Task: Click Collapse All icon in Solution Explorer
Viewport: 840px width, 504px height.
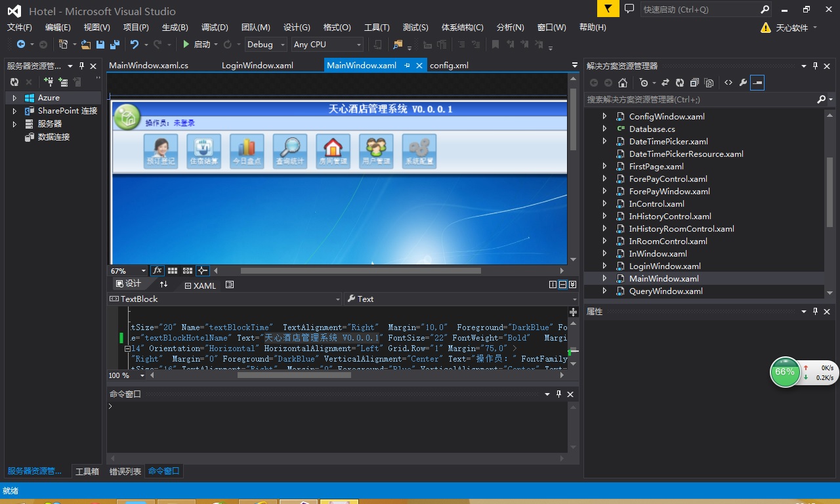Action: pos(694,83)
